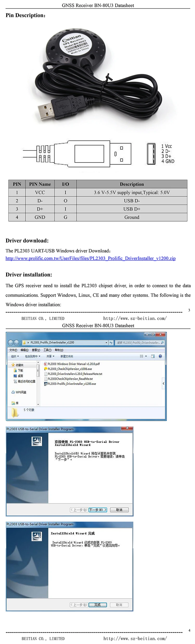
Task: Click the folder icon in the address bar
Action: coord(24,342)
